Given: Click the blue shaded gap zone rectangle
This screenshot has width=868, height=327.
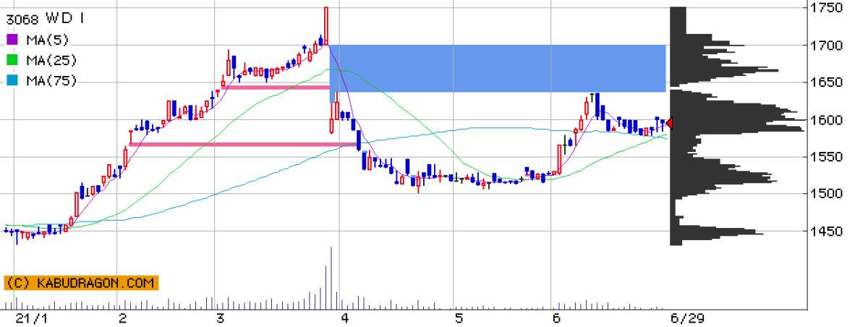Looking at the screenshot, I should [x=497, y=68].
